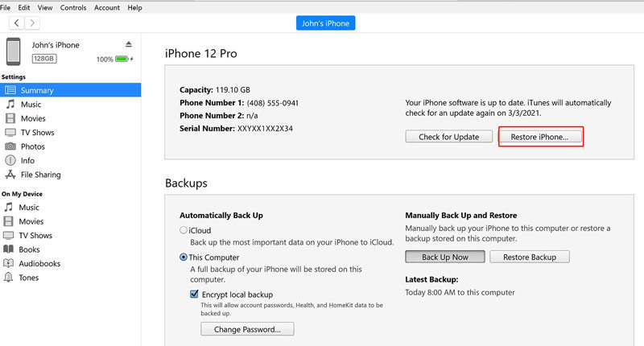Open the View menu
Viewport: 644px width, 346px height.
(x=45, y=7)
